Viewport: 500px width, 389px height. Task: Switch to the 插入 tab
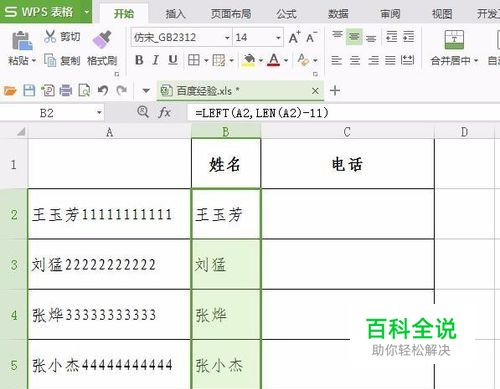(175, 14)
